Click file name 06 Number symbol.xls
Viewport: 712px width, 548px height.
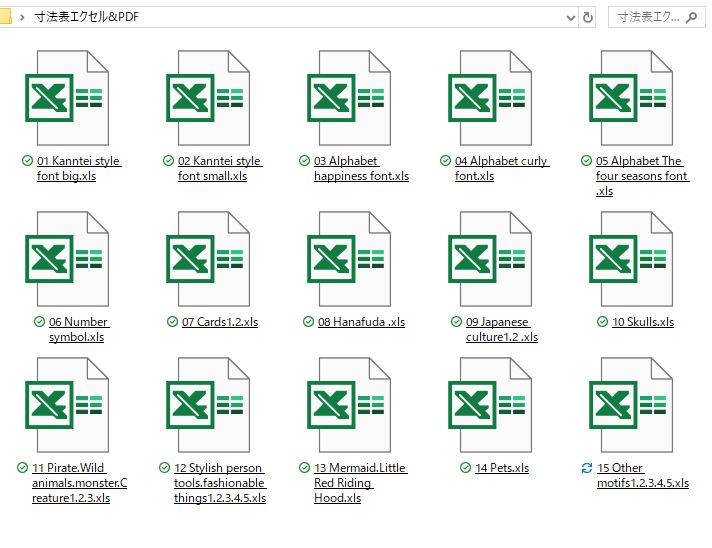click(79, 329)
